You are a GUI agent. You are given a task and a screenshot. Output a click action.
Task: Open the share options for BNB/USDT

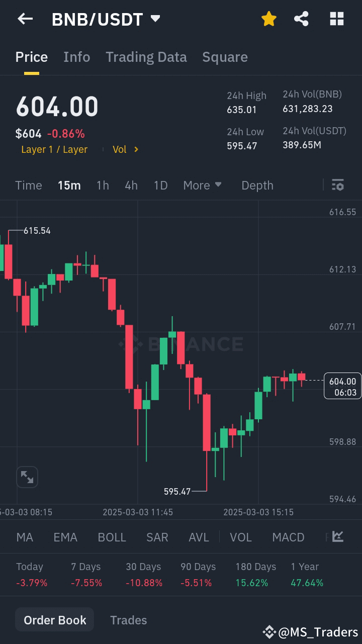302,19
